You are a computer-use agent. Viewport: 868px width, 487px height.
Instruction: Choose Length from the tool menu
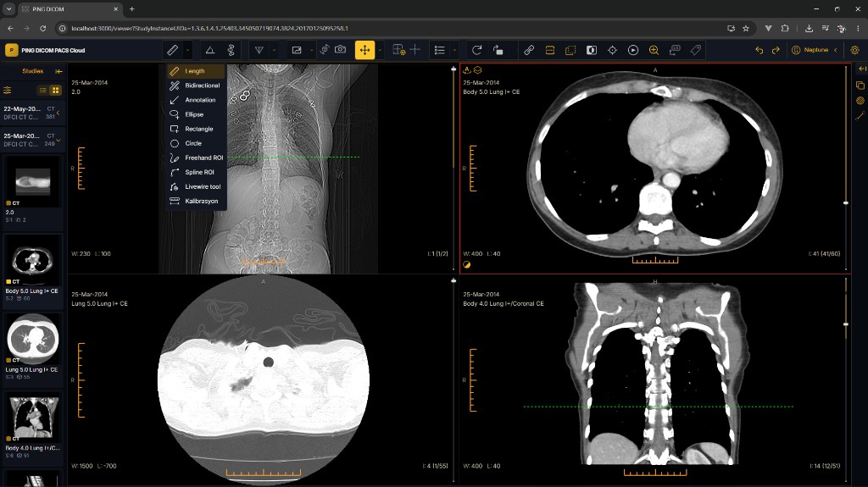196,71
